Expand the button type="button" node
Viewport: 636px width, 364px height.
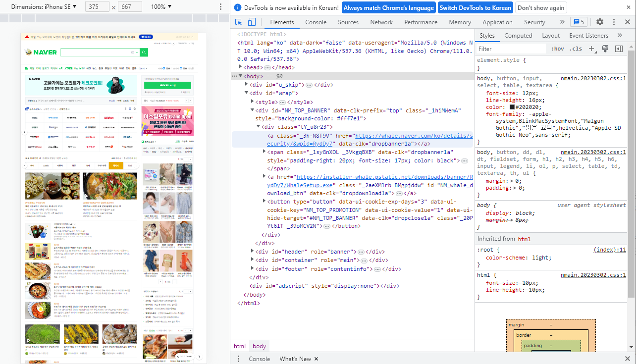pyautogui.click(x=265, y=201)
